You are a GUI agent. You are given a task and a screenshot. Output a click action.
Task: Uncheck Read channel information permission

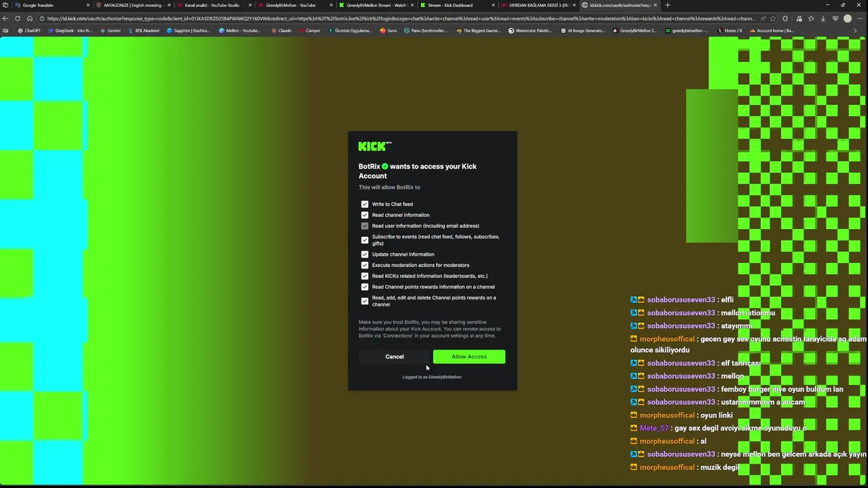click(365, 215)
